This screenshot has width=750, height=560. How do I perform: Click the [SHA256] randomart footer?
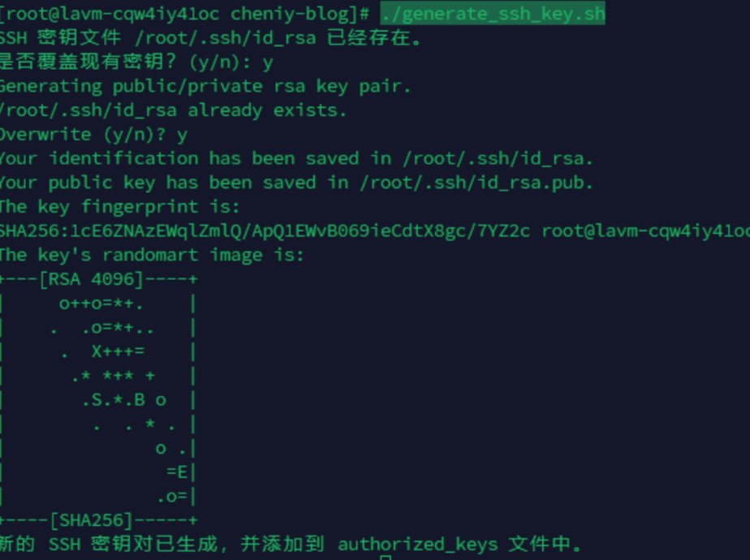tap(92, 519)
